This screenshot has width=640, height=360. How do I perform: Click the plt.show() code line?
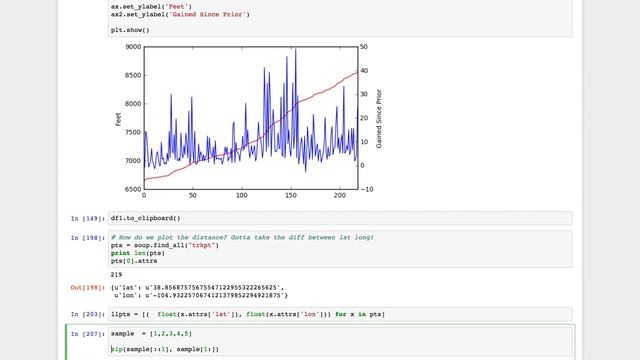coord(130,30)
